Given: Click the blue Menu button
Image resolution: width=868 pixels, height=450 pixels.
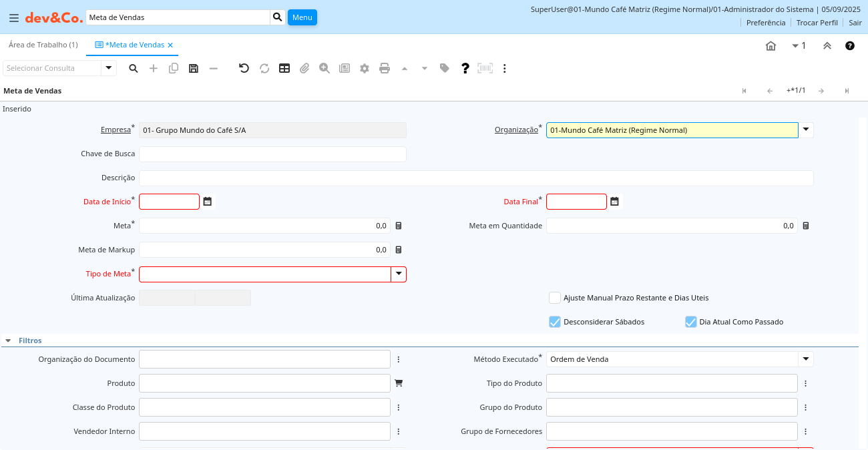Looking at the screenshot, I should click(x=302, y=17).
